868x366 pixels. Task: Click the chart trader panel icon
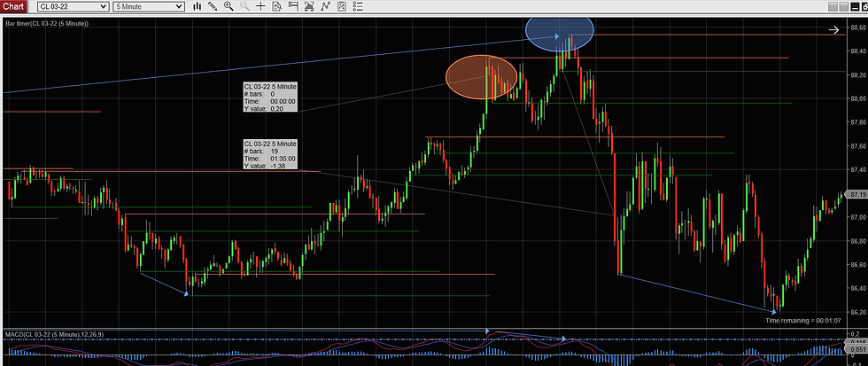pyautogui.click(x=293, y=6)
